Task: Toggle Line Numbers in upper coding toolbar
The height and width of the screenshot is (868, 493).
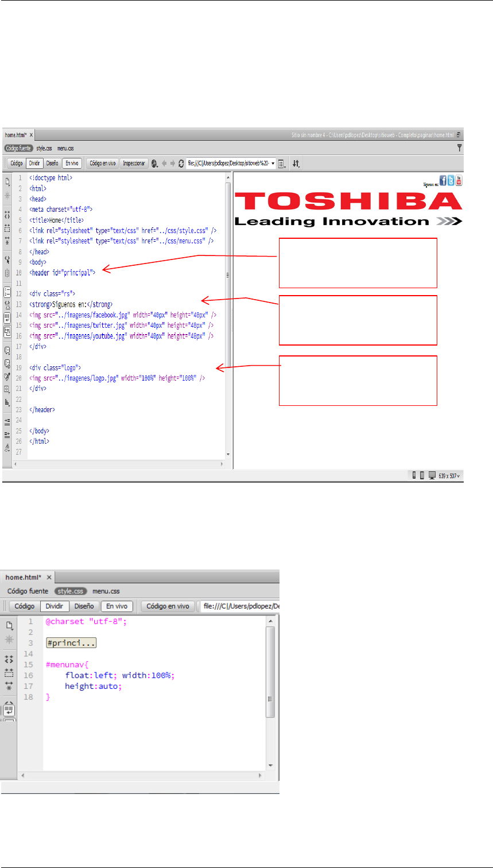Action: pyautogui.click(x=9, y=292)
